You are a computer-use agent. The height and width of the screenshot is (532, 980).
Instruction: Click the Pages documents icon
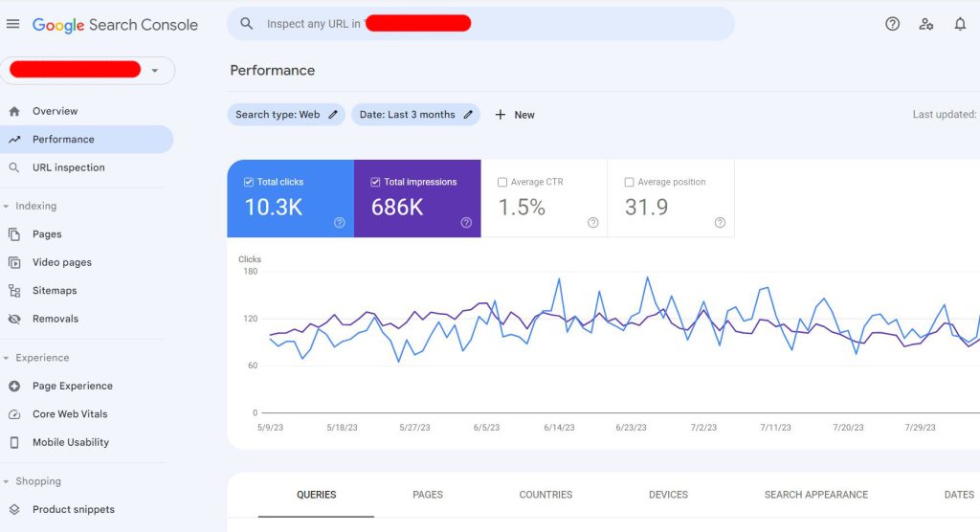(x=14, y=234)
